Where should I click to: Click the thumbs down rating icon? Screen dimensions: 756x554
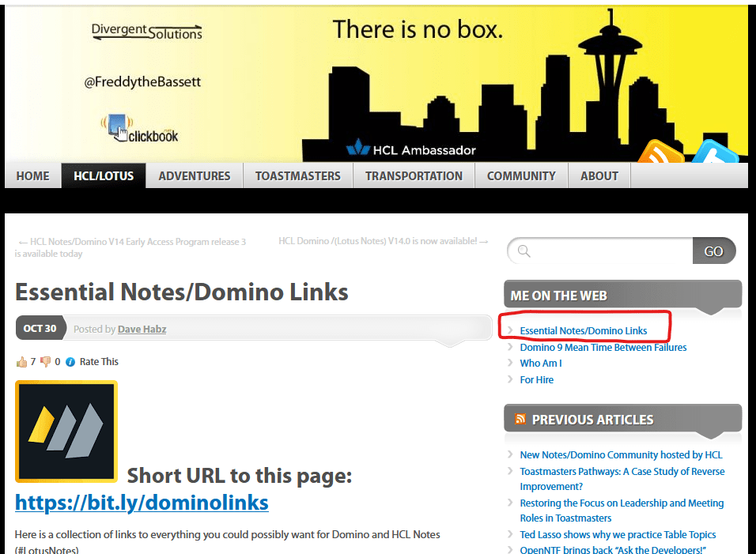click(x=45, y=362)
